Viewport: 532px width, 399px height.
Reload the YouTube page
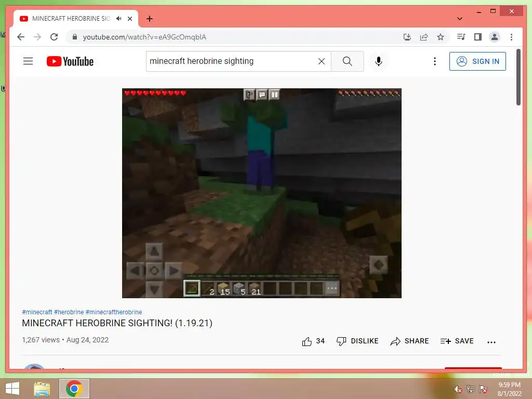click(54, 37)
